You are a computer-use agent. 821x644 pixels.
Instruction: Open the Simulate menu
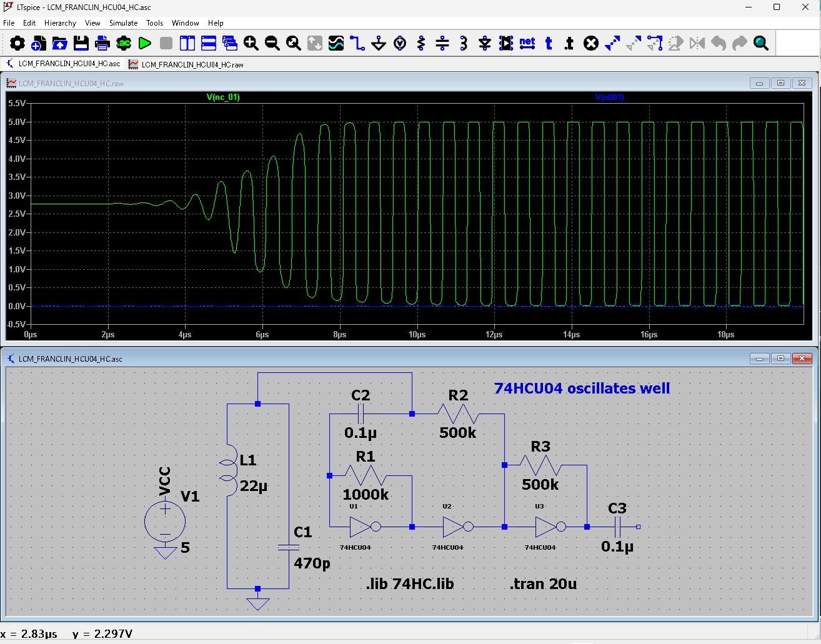tap(123, 23)
